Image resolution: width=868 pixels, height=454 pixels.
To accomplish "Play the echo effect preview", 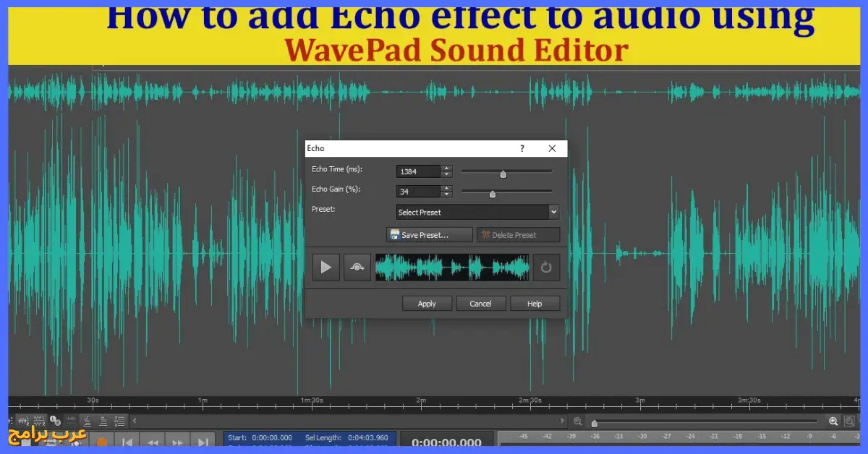I will tap(325, 267).
